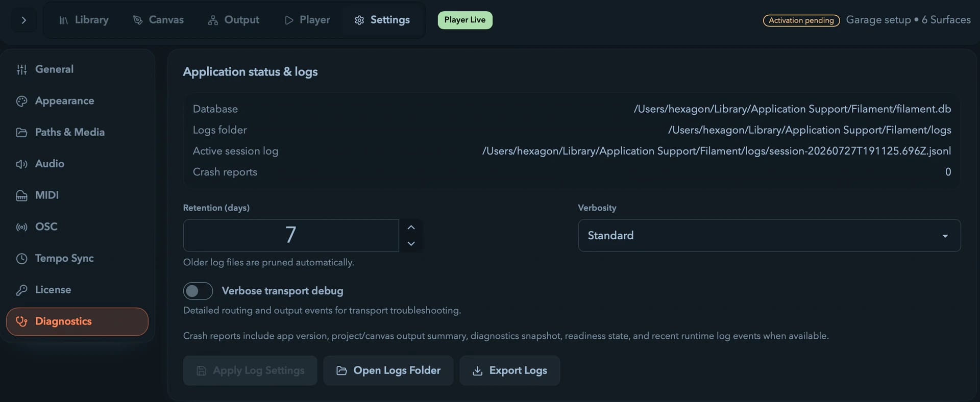This screenshot has height=402, width=980.
Task: Open Tempo Sync settings section
Action: point(77,258)
